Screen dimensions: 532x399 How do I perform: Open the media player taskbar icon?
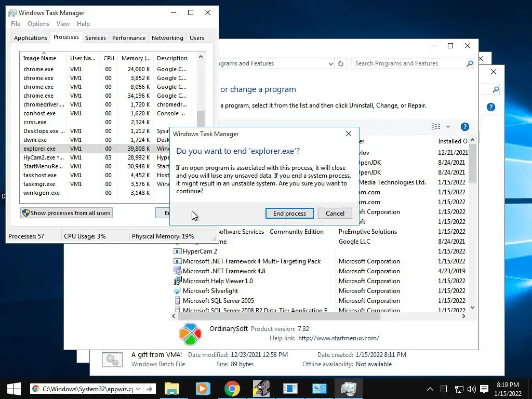[203, 389]
